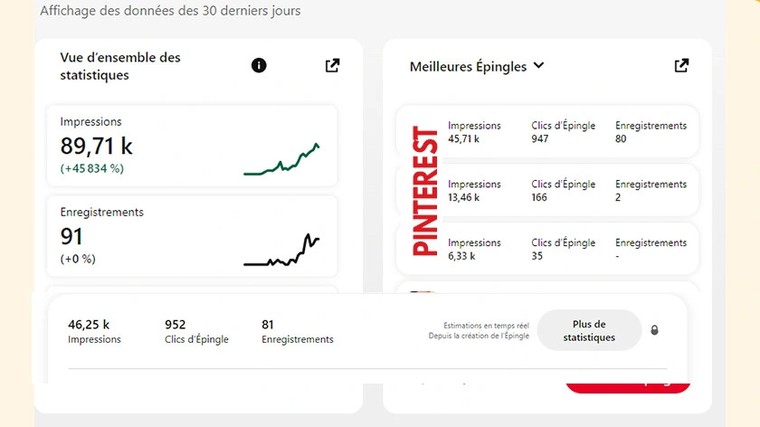Expand the Meilleures Épingles dropdown chevron
Image resolution: width=760 pixels, height=427 pixels.
(539, 66)
